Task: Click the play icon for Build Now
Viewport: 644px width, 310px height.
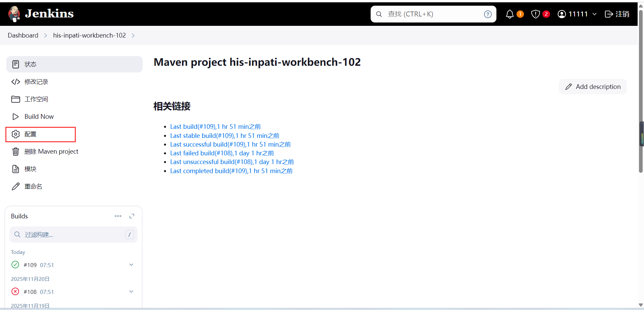Action: [15, 116]
